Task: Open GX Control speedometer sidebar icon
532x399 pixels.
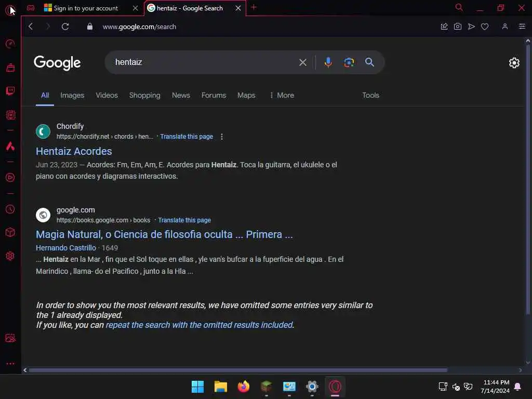Action: [10, 44]
